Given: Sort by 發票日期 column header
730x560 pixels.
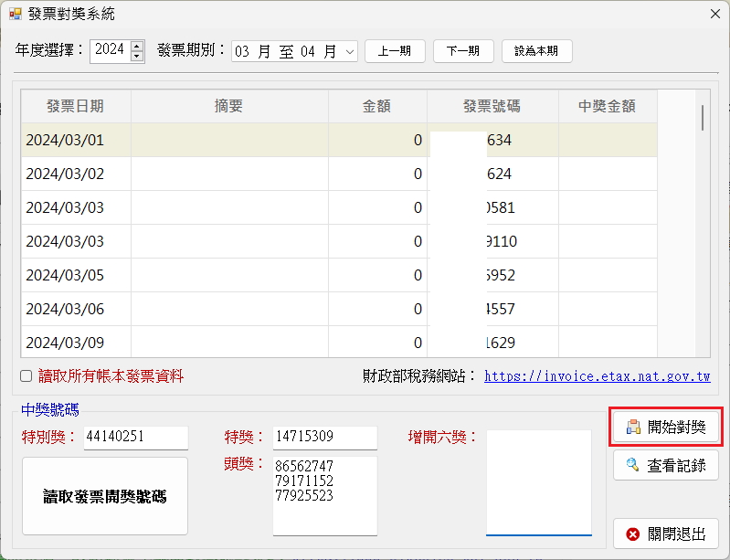Looking at the screenshot, I should coord(76,106).
